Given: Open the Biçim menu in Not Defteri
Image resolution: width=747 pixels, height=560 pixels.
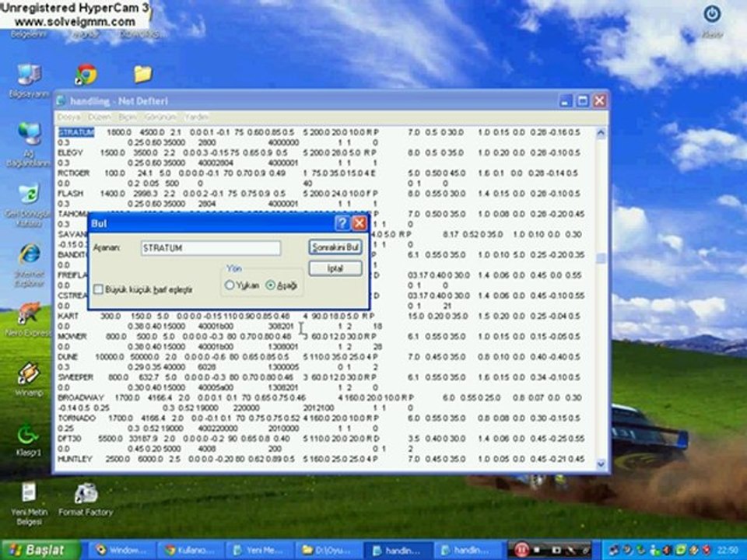Looking at the screenshot, I should point(127,117).
